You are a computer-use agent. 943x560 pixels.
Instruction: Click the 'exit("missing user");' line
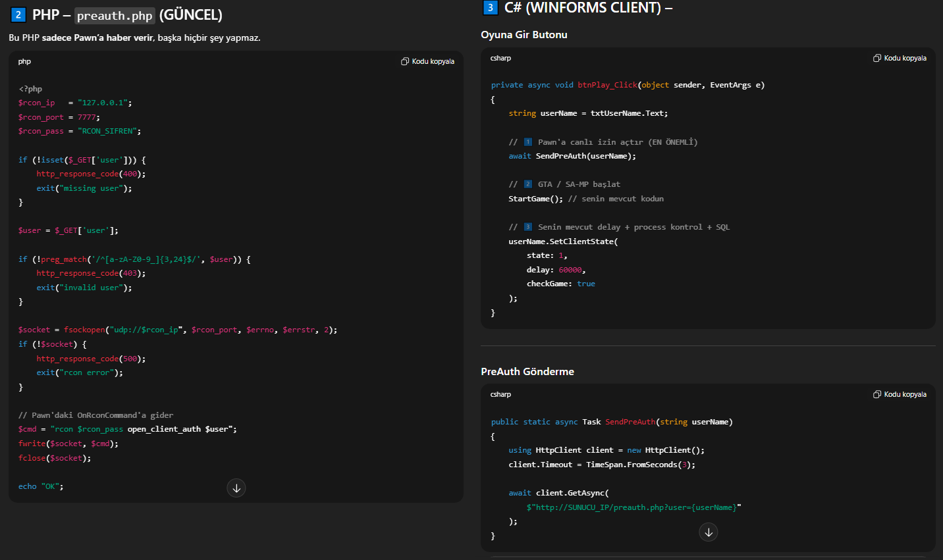tap(84, 188)
